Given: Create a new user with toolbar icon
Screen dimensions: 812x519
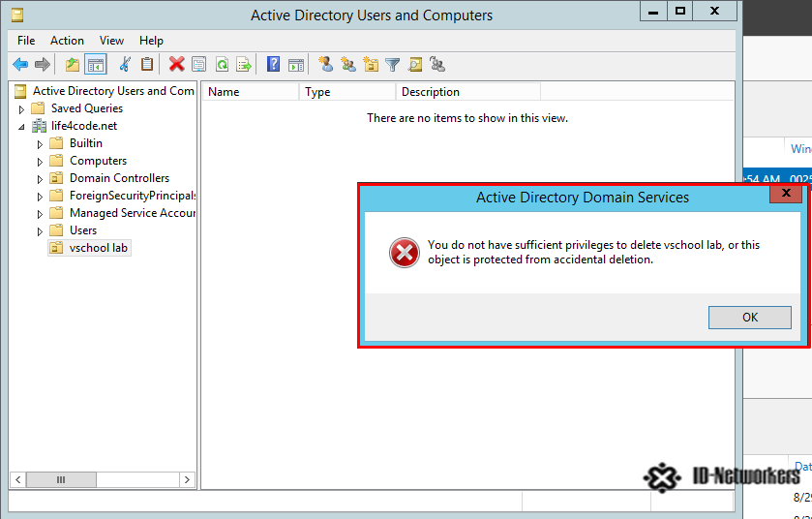Looking at the screenshot, I should [326, 64].
